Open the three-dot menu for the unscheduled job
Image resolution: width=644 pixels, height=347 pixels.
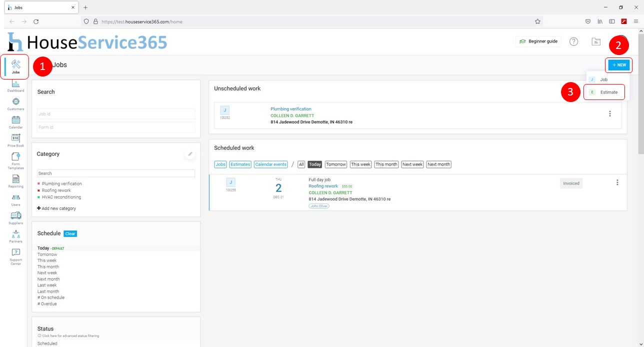pyautogui.click(x=610, y=114)
